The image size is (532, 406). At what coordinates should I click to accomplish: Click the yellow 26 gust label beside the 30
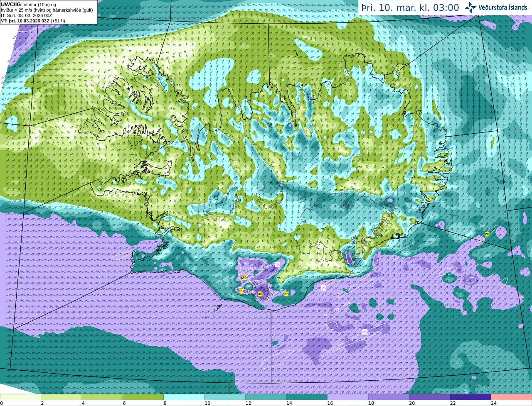coord(286,294)
